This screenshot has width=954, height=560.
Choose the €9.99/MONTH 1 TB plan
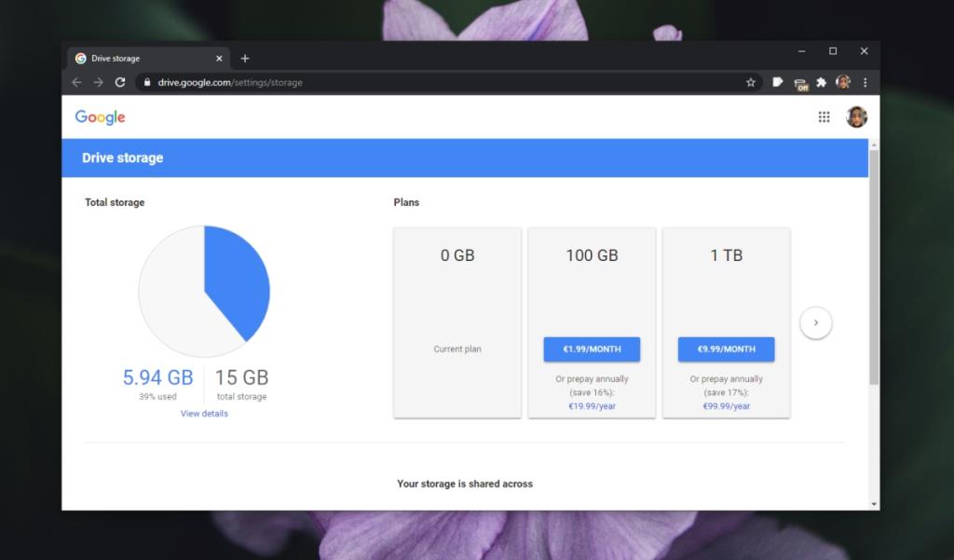(x=726, y=349)
